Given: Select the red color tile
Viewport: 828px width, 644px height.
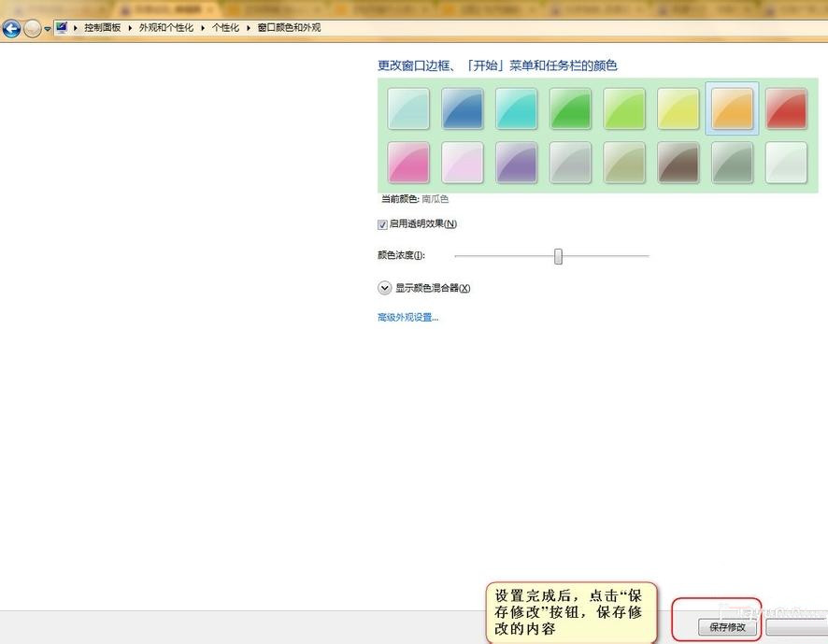Looking at the screenshot, I should point(787,107).
